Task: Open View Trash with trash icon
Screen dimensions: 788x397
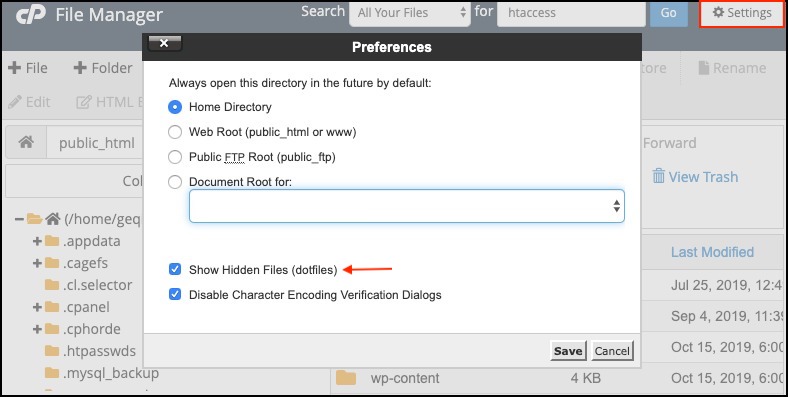Action: tap(658, 176)
